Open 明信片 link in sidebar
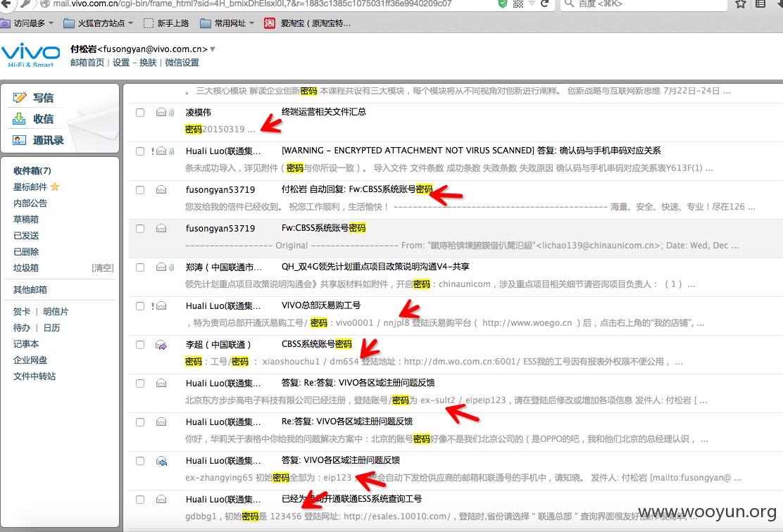Screen dimensions: 783x532 (x=56, y=312)
